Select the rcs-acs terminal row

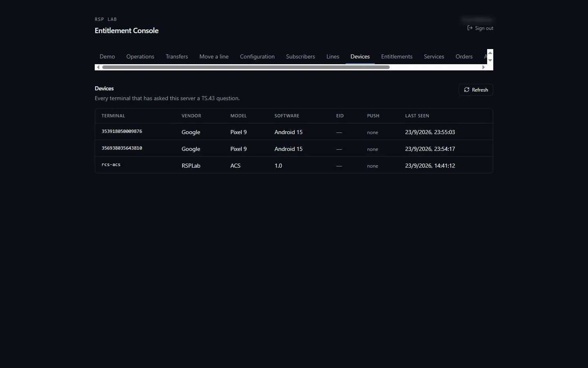(294, 165)
